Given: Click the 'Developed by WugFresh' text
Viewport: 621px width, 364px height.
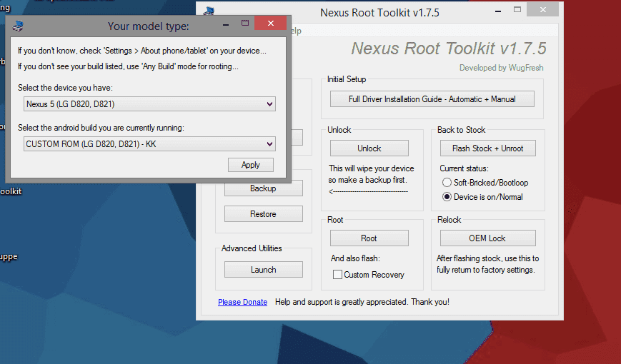Looking at the screenshot, I should click(502, 68).
